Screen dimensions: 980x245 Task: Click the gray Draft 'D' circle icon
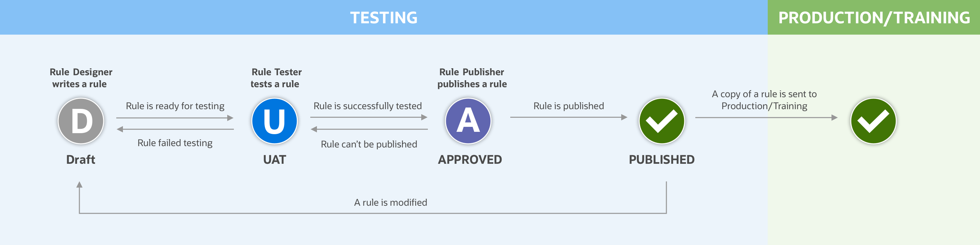click(81, 121)
